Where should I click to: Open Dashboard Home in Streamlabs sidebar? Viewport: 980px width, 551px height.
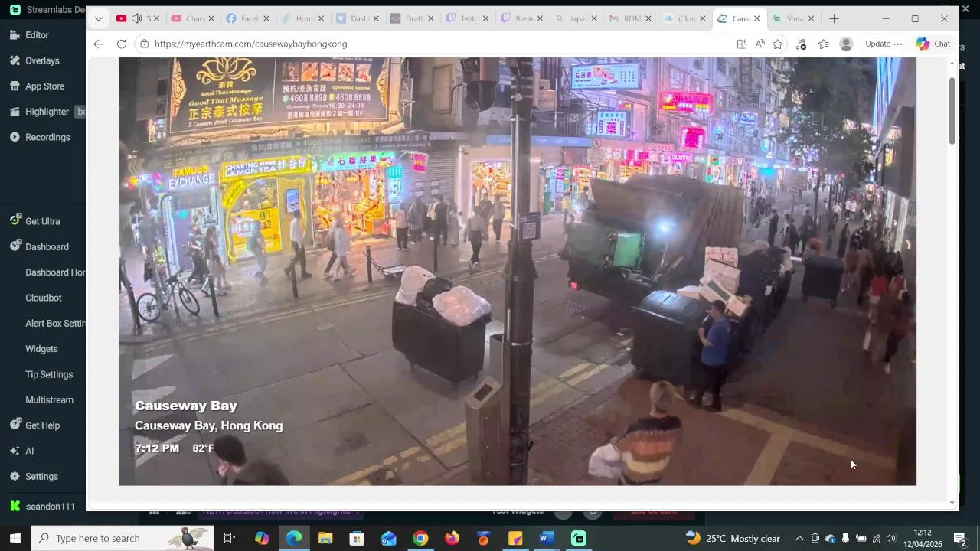pos(55,272)
